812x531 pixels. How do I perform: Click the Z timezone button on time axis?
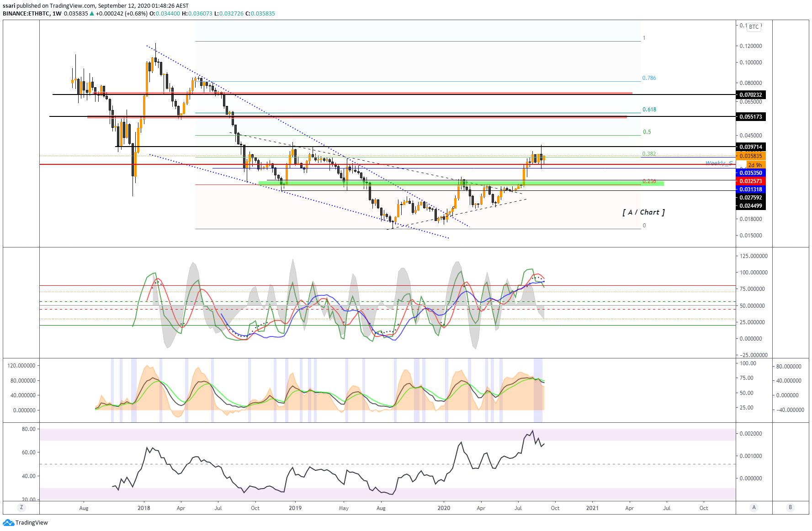point(21,507)
